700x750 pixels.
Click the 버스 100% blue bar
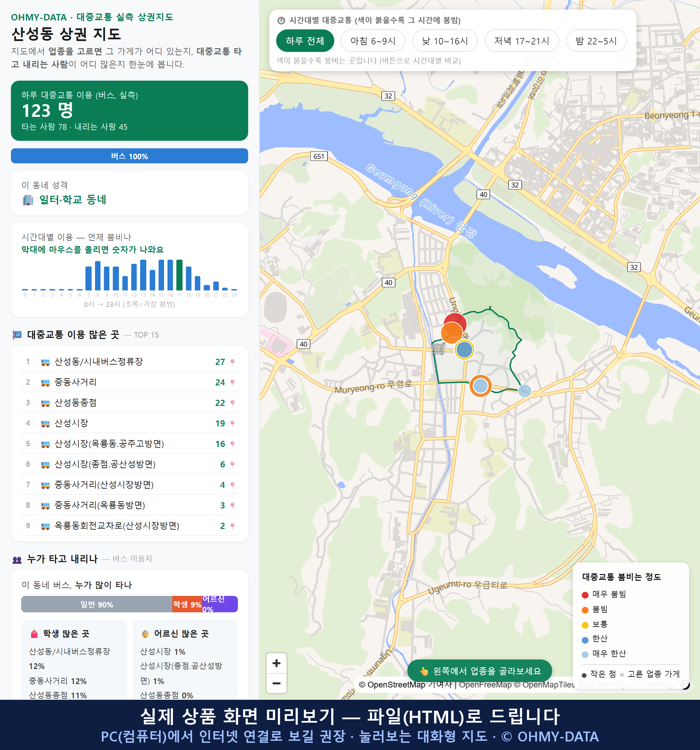point(130,156)
